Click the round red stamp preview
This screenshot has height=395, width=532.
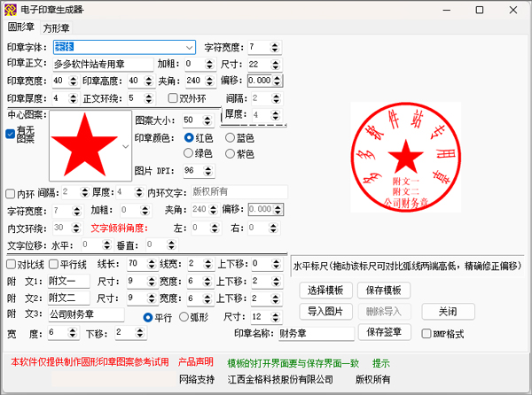[406, 157]
